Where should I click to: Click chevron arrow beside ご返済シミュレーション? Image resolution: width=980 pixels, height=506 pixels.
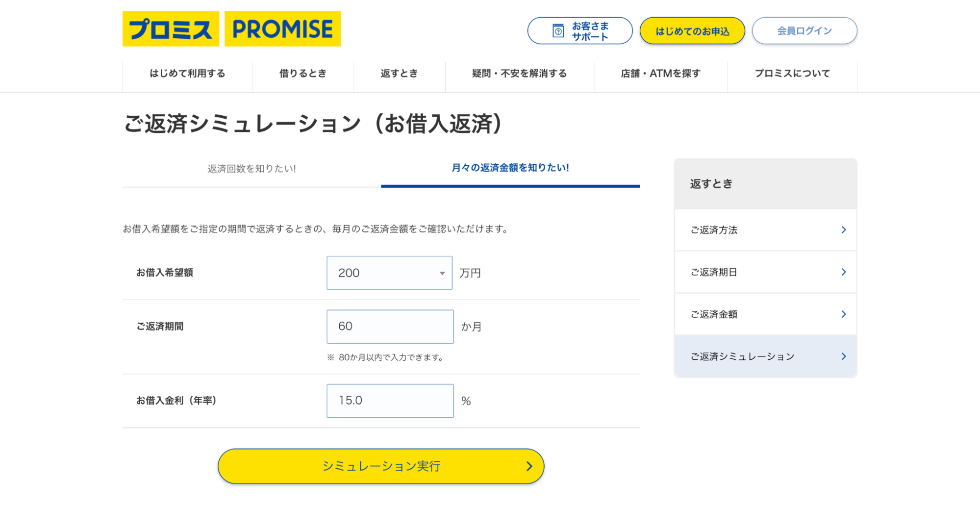pos(843,356)
